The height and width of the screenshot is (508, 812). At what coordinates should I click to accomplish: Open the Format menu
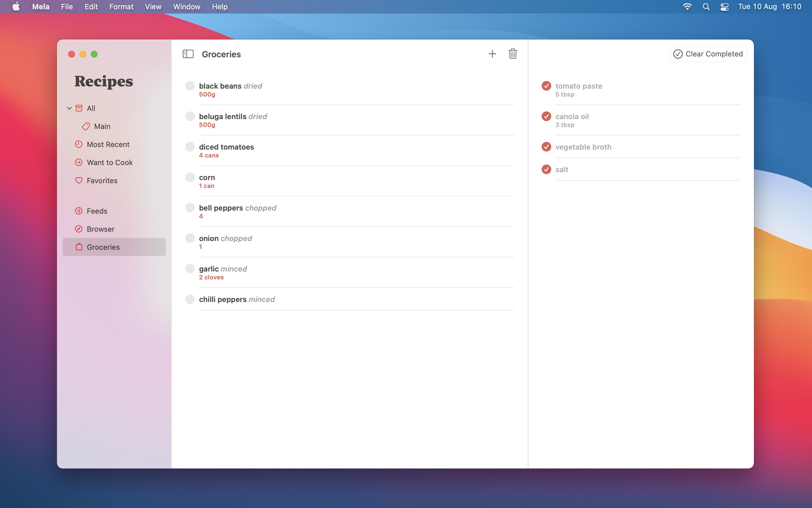pos(121,7)
